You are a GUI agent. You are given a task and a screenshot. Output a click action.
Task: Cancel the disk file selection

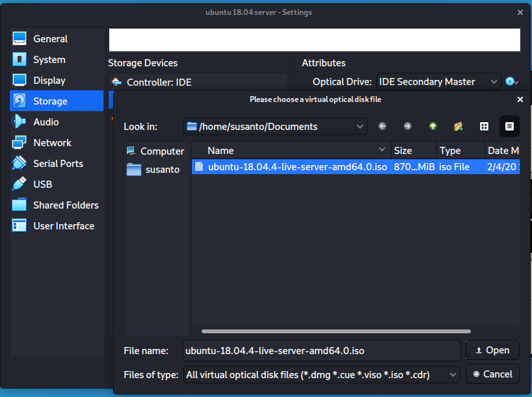pos(492,374)
